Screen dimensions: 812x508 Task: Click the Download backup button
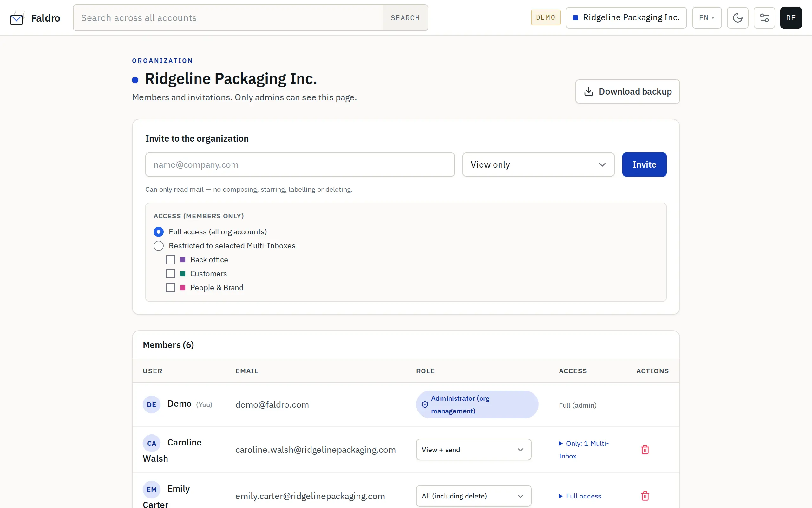coord(627,91)
